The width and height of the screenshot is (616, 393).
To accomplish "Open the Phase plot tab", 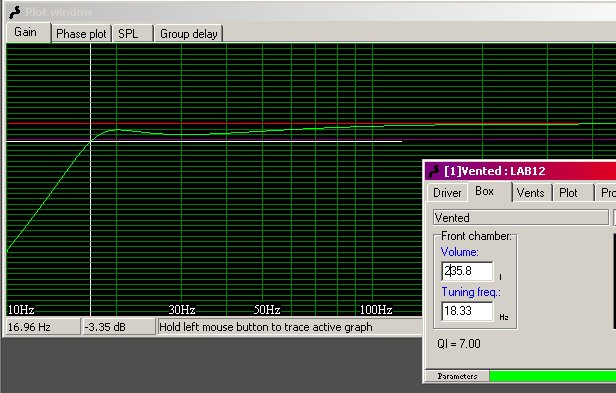I will coord(81,34).
